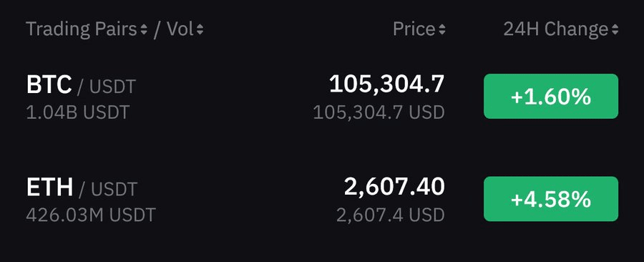This screenshot has width=644, height=262.
Task: Click the 24H Change header label
Action: pos(556,29)
